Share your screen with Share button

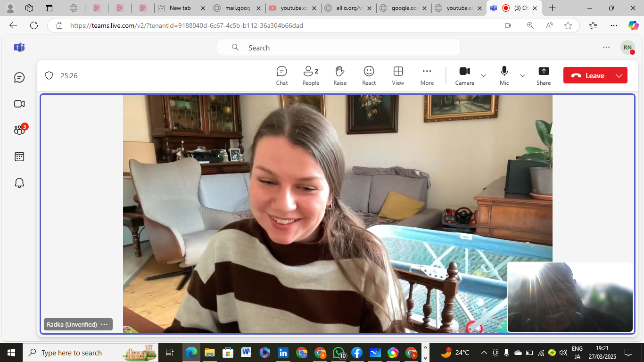[544, 75]
